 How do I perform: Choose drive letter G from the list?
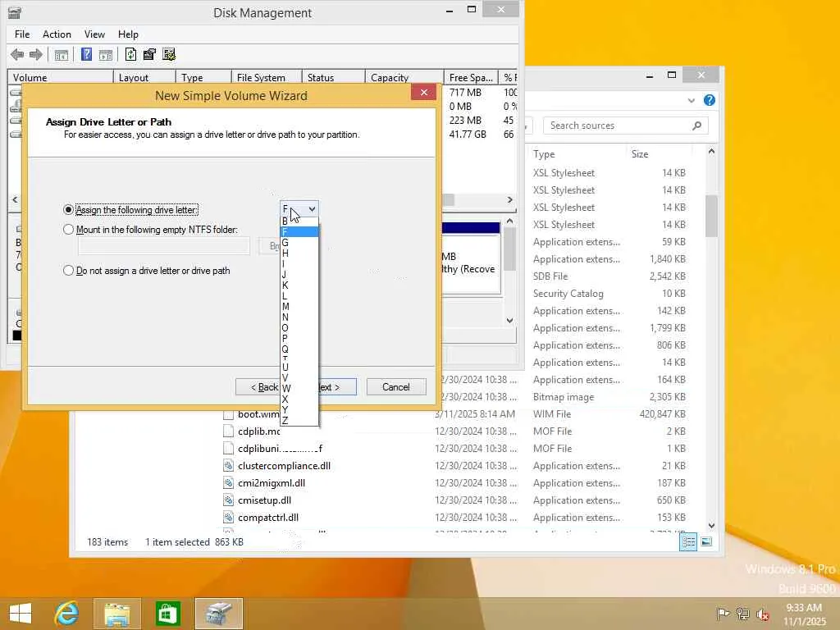[299, 242]
